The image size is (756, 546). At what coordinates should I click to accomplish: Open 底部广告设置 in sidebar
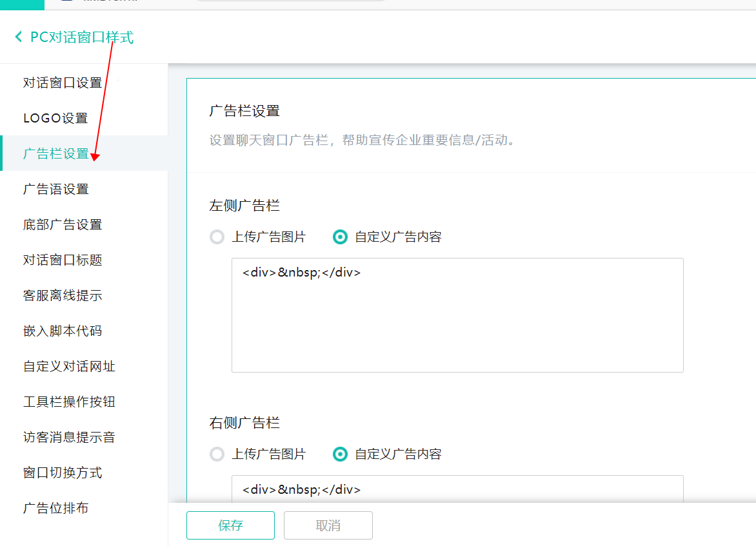[x=63, y=225]
